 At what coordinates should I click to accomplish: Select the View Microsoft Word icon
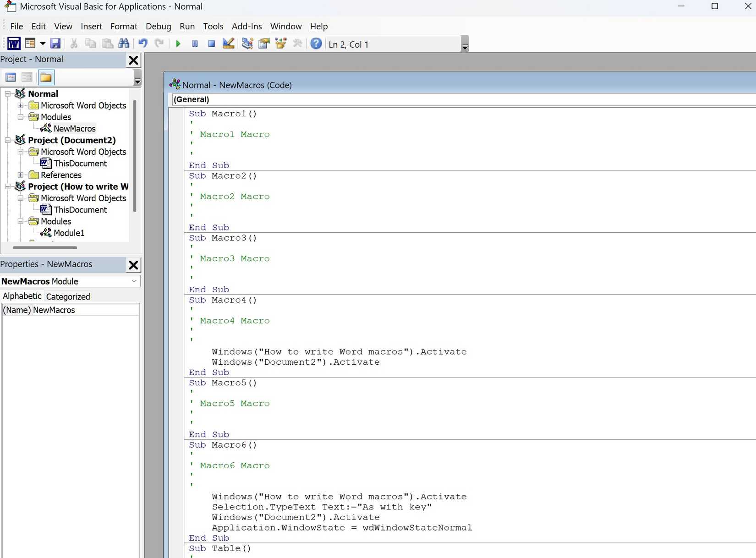coord(14,43)
